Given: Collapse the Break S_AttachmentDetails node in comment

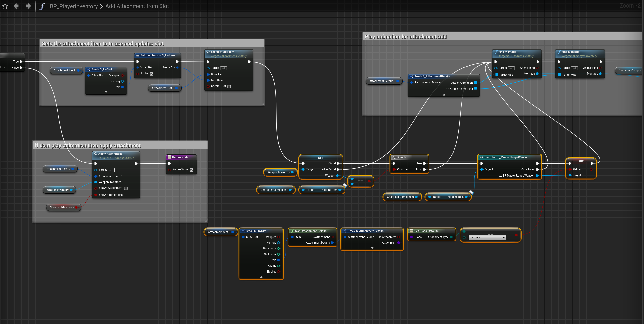Looking at the screenshot, I should click(444, 95).
